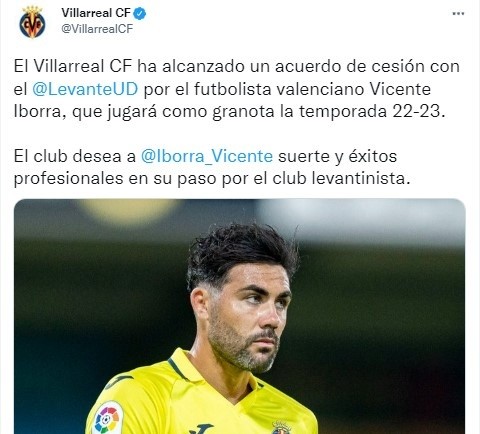Click the blue verified checkmark badge
Viewport: 480px width, 434px height.
(x=140, y=13)
